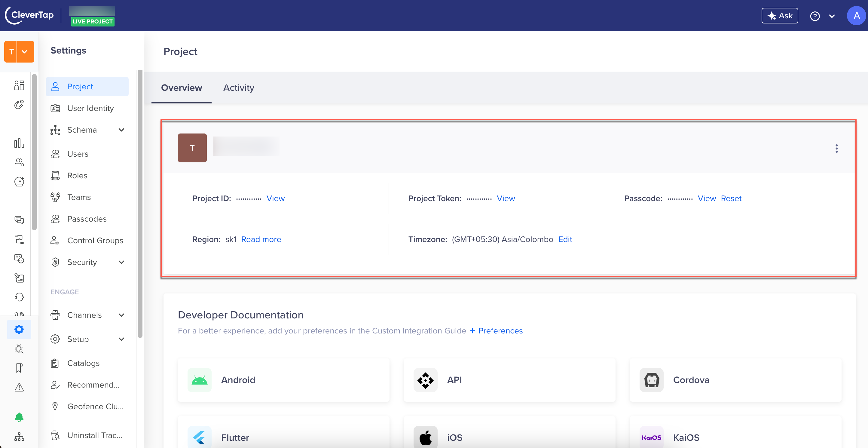Viewport: 868px width, 448px height.
Task: Open the magnet icon in left rail
Action: click(x=19, y=105)
